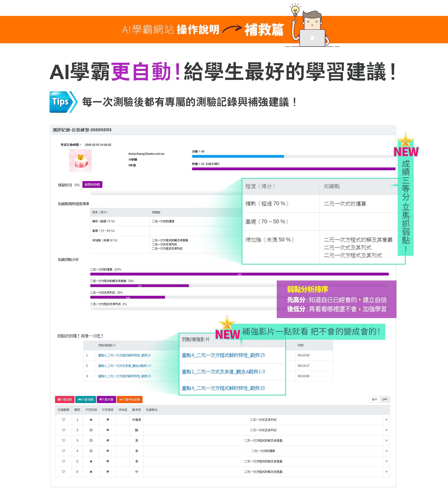This screenshot has width=448, height=498.
Task: Expand details for question 2
Action: tap(387, 430)
